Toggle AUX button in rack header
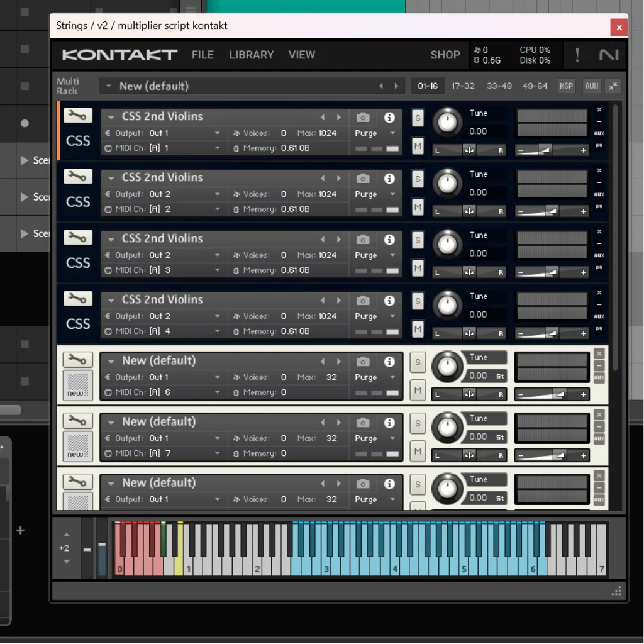644x644 pixels. (591, 86)
